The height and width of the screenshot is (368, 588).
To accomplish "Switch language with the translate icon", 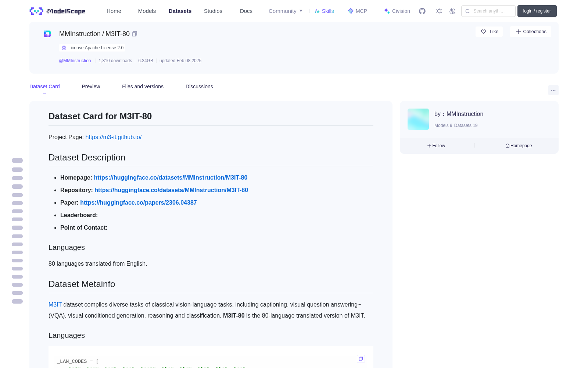I will click(452, 11).
